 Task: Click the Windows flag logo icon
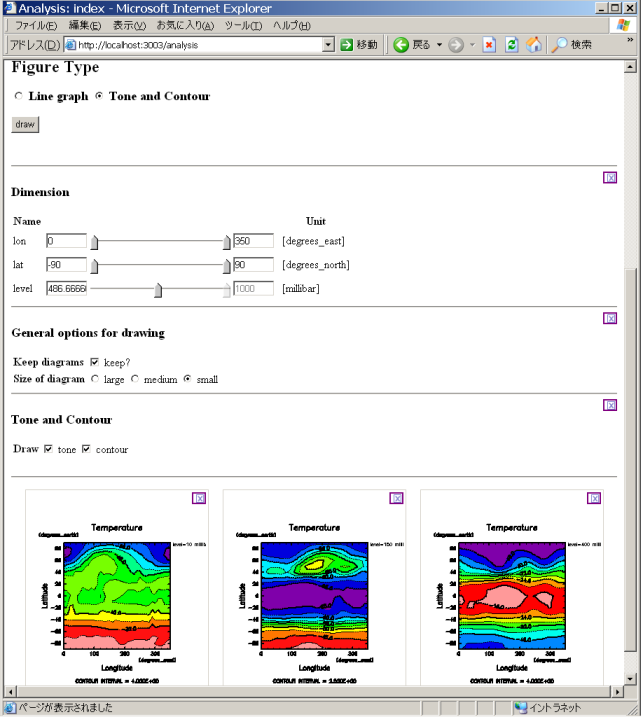(x=623, y=25)
